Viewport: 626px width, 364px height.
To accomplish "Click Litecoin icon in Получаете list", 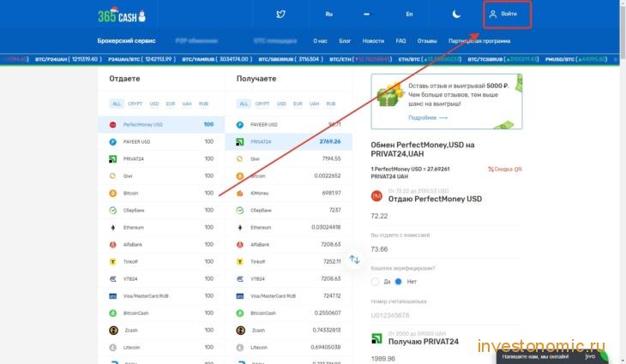I will point(240,348).
